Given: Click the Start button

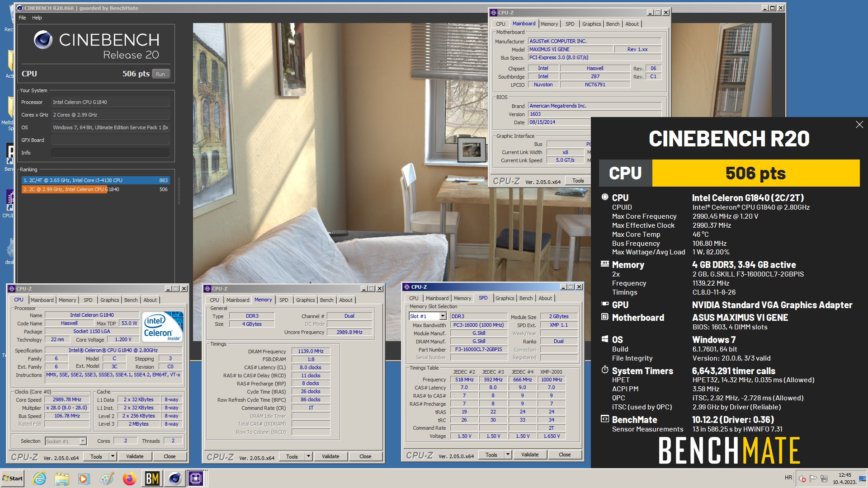Looking at the screenshot, I should (x=13, y=479).
